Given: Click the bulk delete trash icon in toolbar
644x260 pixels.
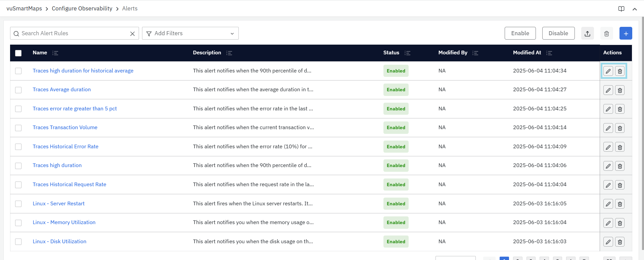Looking at the screenshot, I should click(606, 34).
